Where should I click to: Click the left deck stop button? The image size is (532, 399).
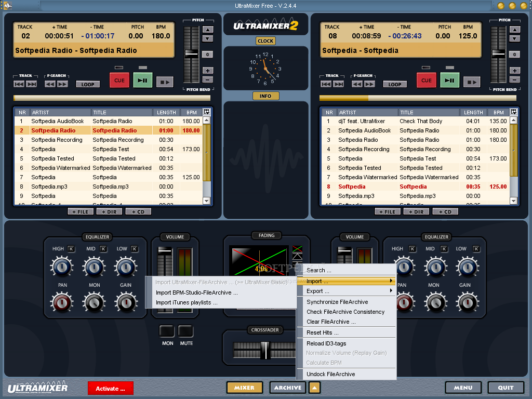165,82
